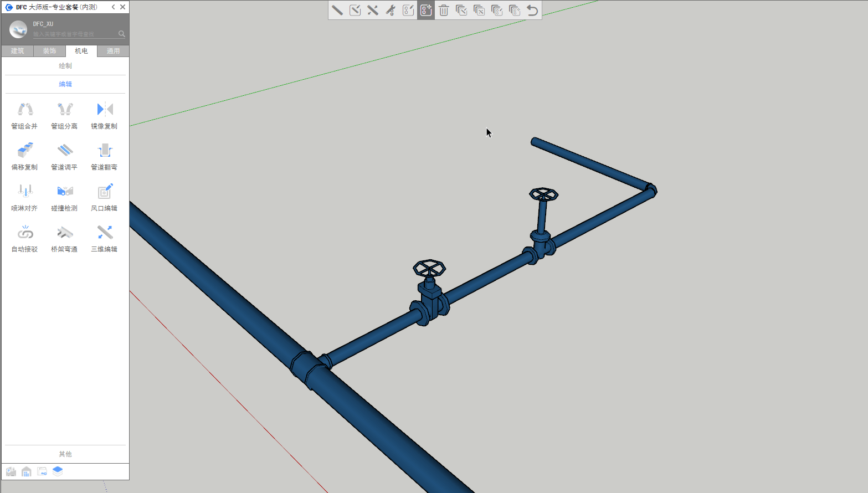Expand the 绘制 section

65,66
